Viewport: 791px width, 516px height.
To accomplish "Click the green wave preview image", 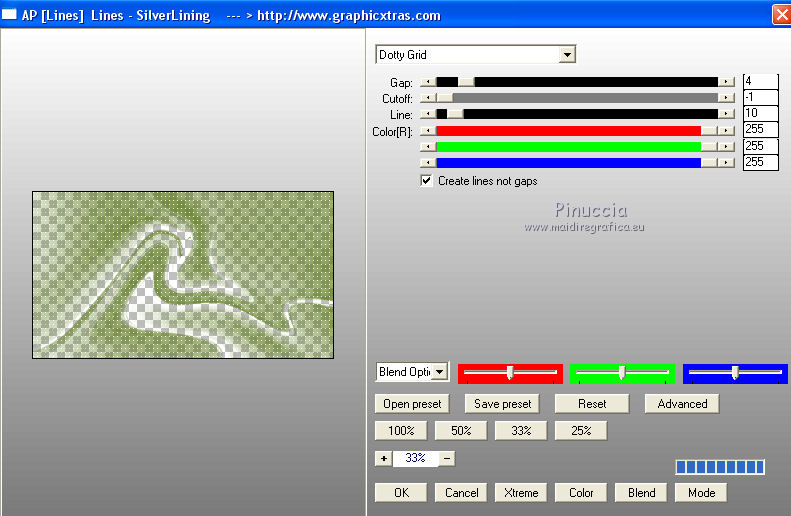I will click(x=183, y=275).
